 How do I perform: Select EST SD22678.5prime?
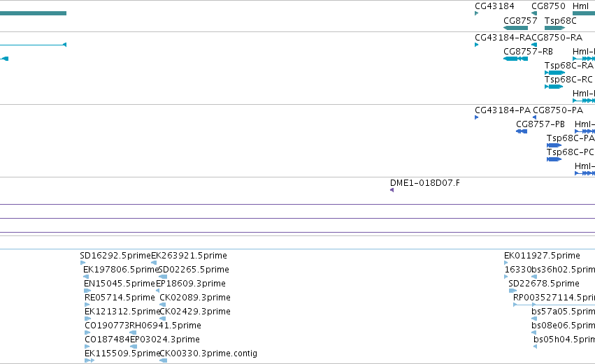[544, 284]
